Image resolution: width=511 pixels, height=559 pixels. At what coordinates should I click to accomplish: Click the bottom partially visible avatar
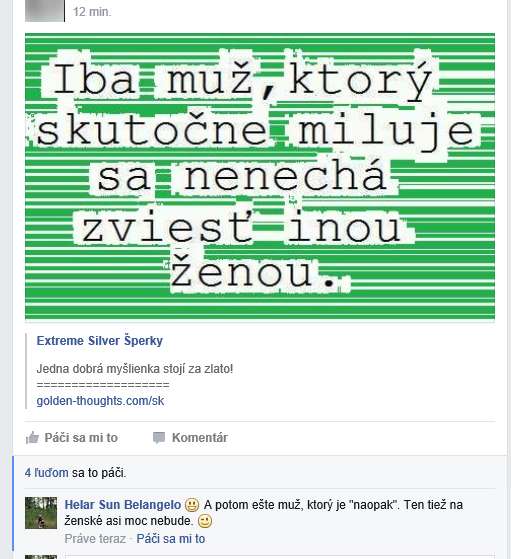[41, 557]
